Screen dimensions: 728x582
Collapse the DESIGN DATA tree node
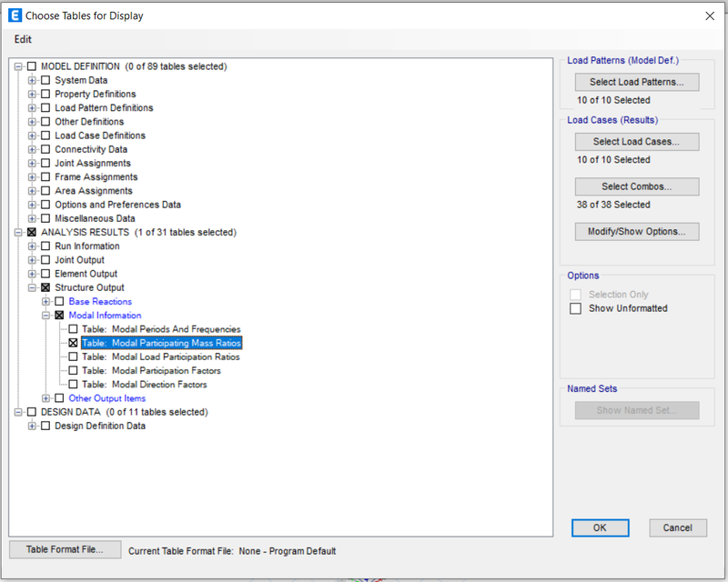pos(18,412)
